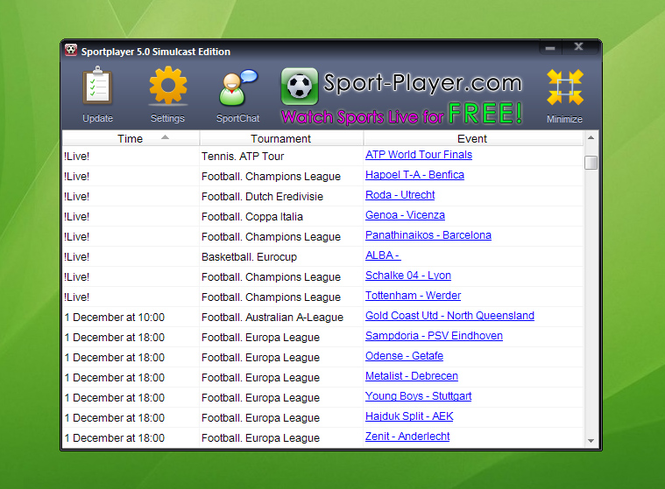
Task: Click the Minimize arrows icon in toolbar
Action: pos(565,87)
